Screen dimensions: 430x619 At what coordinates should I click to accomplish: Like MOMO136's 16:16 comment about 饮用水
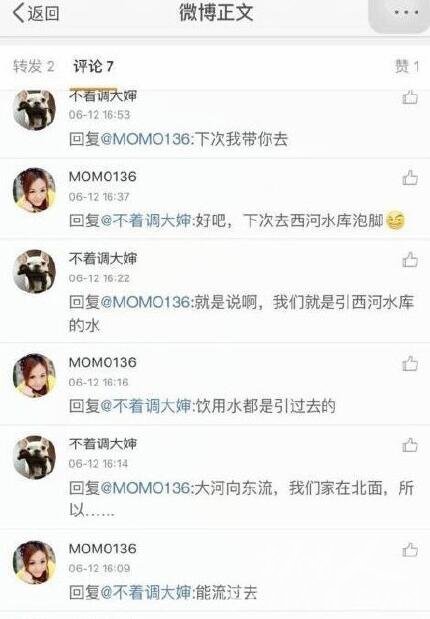(x=410, y=364)
